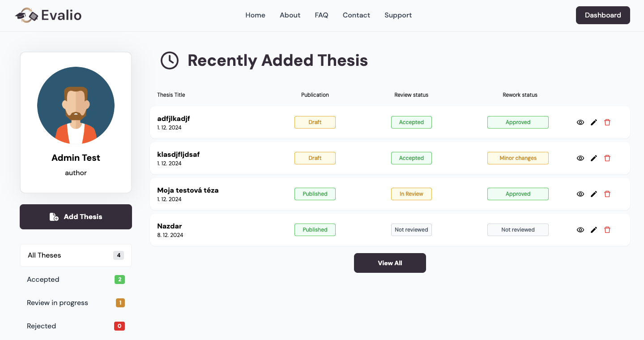The height and width of the screenshot is (340, 644).
Task: Edit the Nazdar thesis
Action: coord(594,230)
